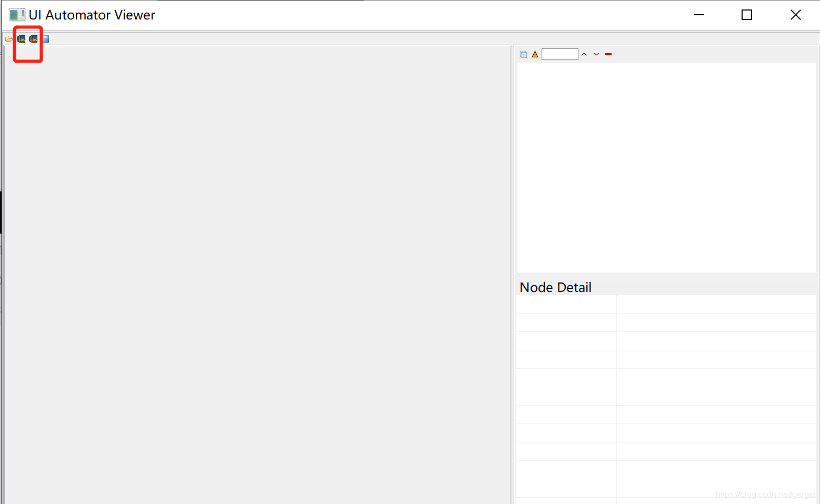Open a saved screenshot with the folder icon
The height and width of the screenshot is (504, 820).
8,39
